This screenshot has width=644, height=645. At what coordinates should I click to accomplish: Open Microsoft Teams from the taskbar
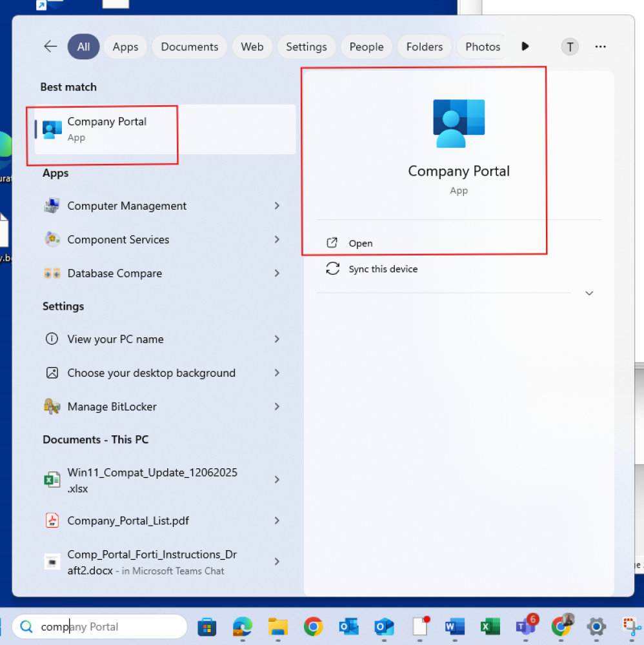[x=524, y=626]
